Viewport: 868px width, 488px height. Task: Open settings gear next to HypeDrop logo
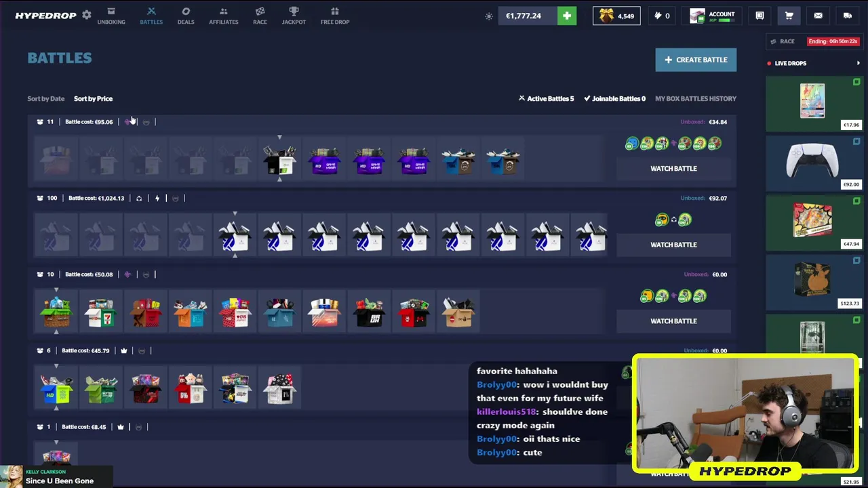coord(87,15)
